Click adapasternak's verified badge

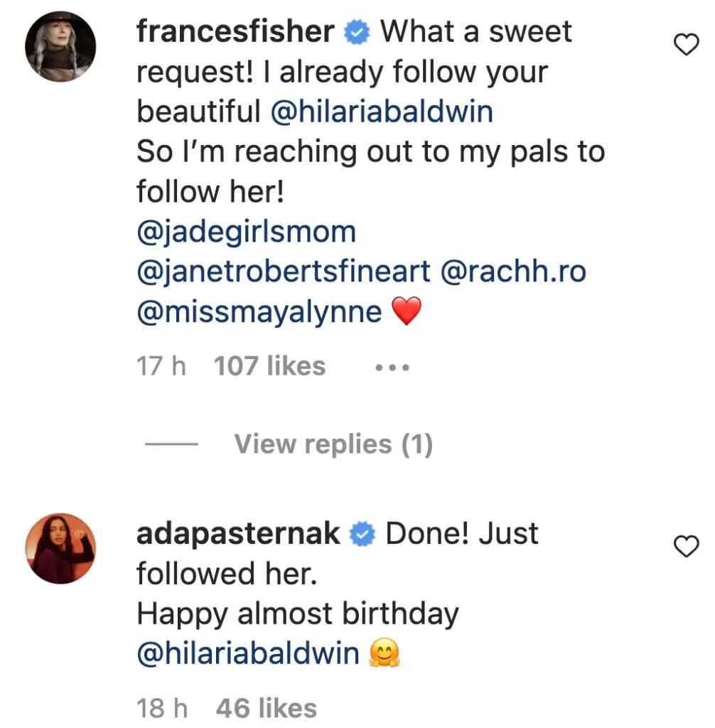click(x=364, y=535)
